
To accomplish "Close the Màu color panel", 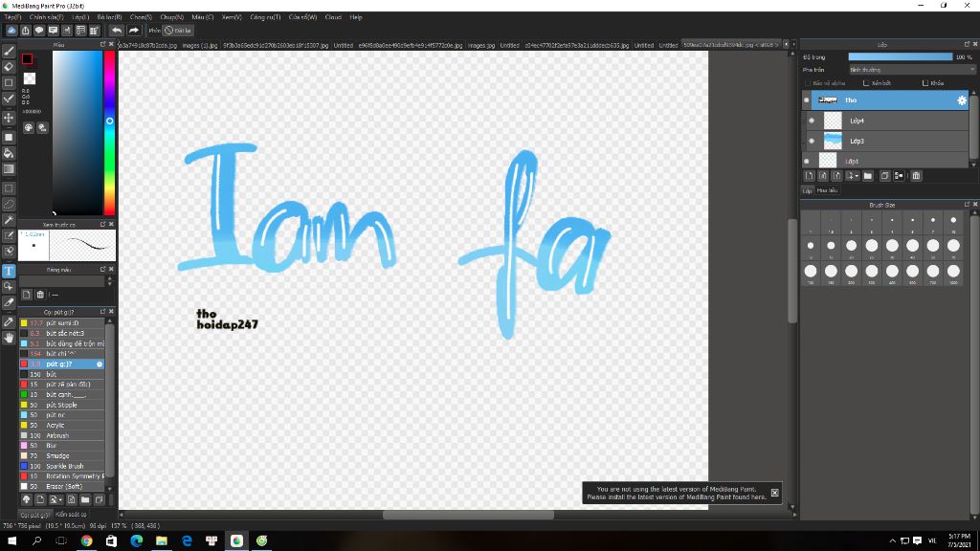I will (111, 44).
